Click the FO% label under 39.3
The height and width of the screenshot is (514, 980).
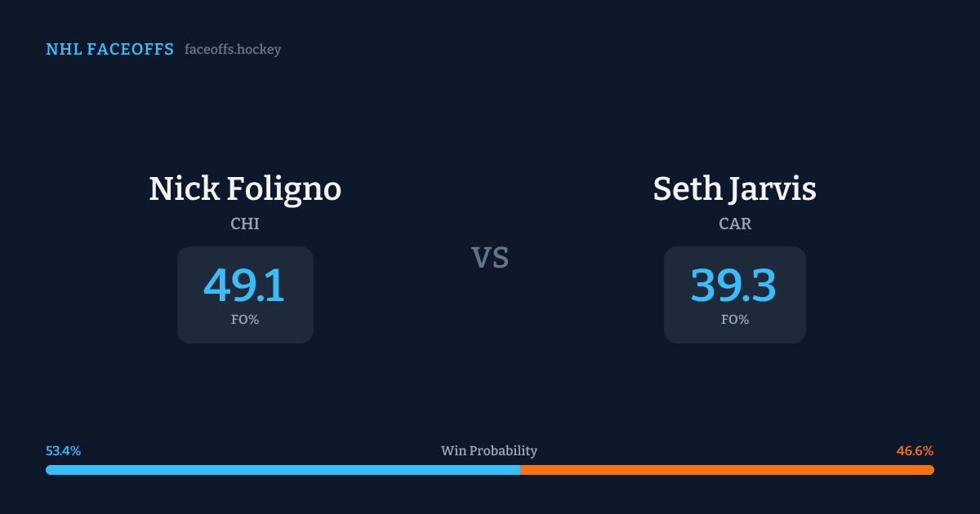pos(734,320)
